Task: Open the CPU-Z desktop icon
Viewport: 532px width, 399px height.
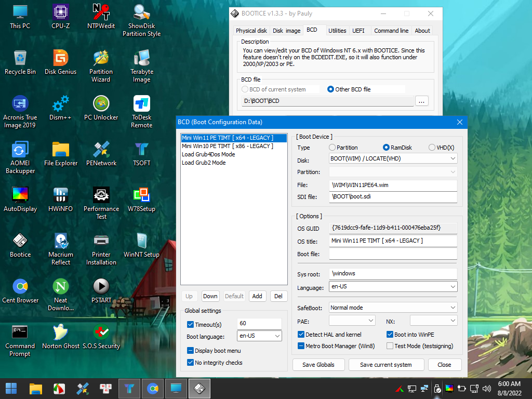Action: 60,16
